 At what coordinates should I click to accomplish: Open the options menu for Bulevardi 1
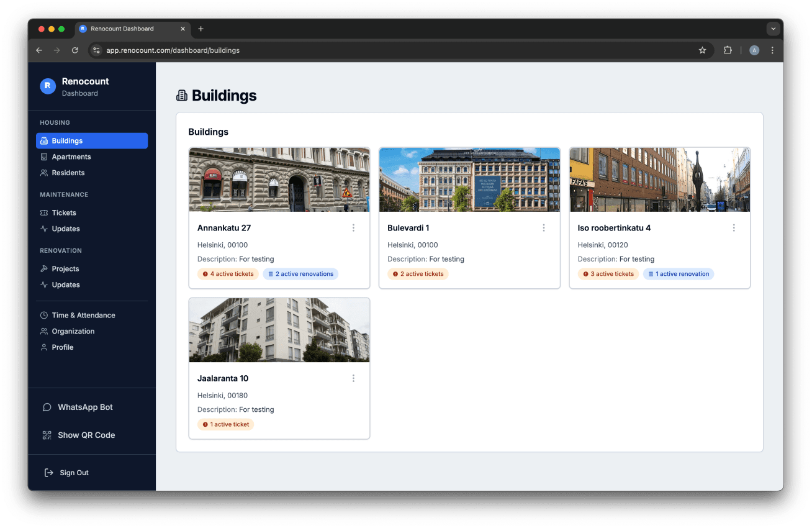(544, 228)
